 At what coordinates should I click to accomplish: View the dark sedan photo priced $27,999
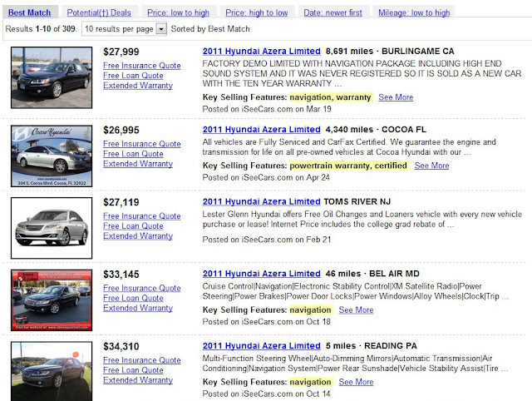click(52, 77)
